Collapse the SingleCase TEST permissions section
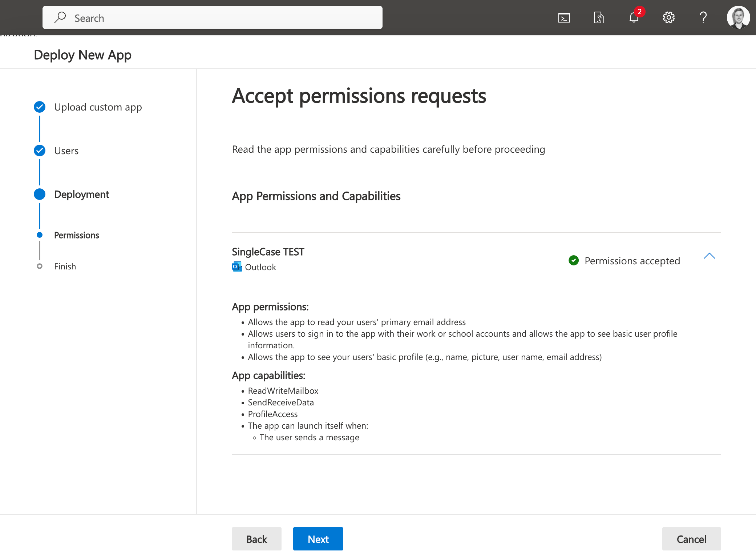This screenshot has width=756, height=557. 709,256
